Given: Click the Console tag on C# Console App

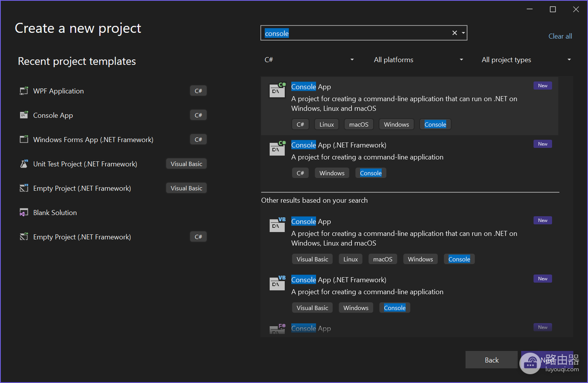Looking at the screenshot, I should tap(435, 124).
